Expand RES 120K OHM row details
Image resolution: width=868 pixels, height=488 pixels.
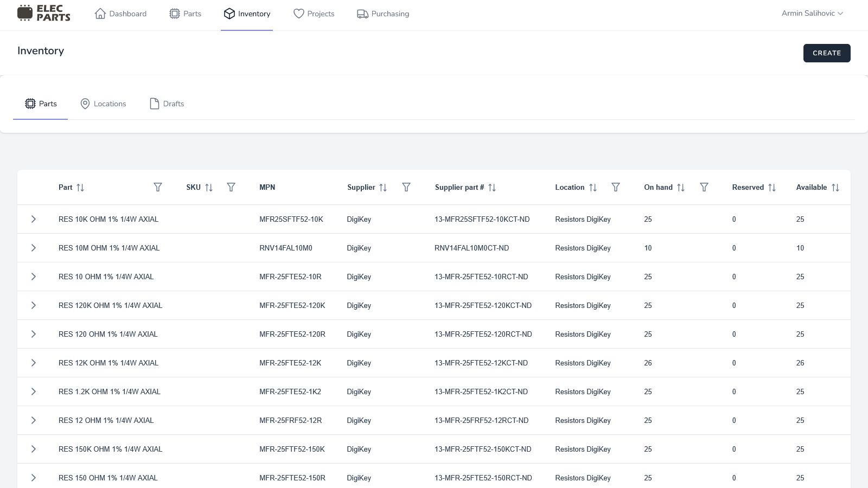click(34, 305)
